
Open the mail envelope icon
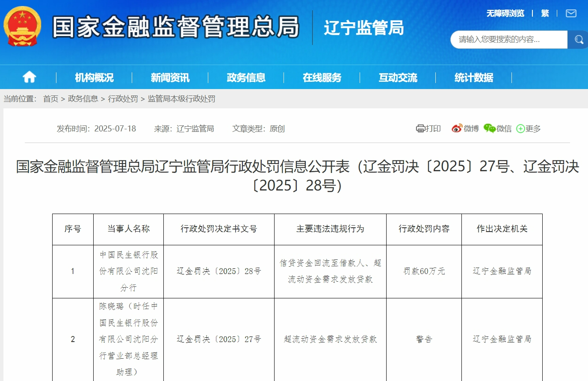point(571,14)
